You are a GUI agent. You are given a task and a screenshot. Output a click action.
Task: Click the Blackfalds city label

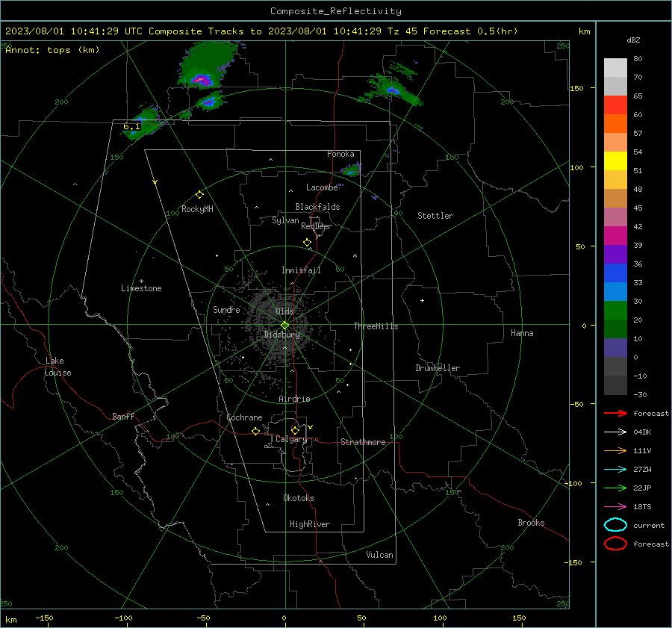point(317,207)
